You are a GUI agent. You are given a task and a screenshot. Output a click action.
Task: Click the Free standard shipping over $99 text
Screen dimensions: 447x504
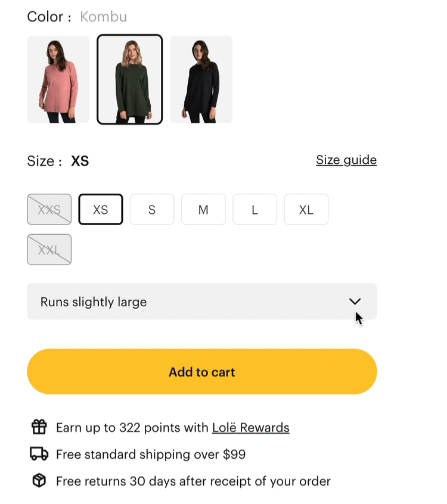[x=151, y=455]
